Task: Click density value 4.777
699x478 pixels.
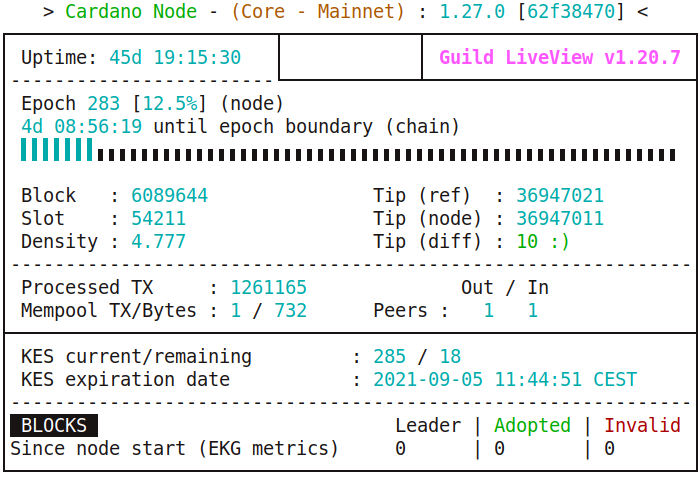Action: click(158, 242)
